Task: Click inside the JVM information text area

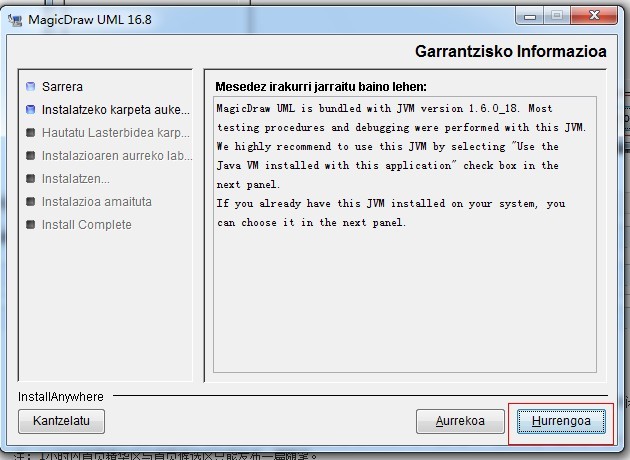Action: pyautogui.click(x=405, y=235)
